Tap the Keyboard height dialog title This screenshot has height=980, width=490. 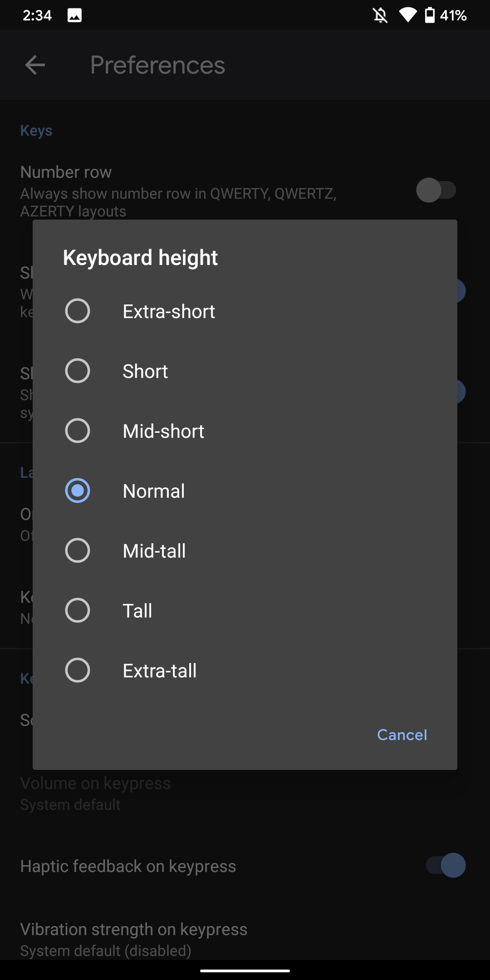click(140, 258)
